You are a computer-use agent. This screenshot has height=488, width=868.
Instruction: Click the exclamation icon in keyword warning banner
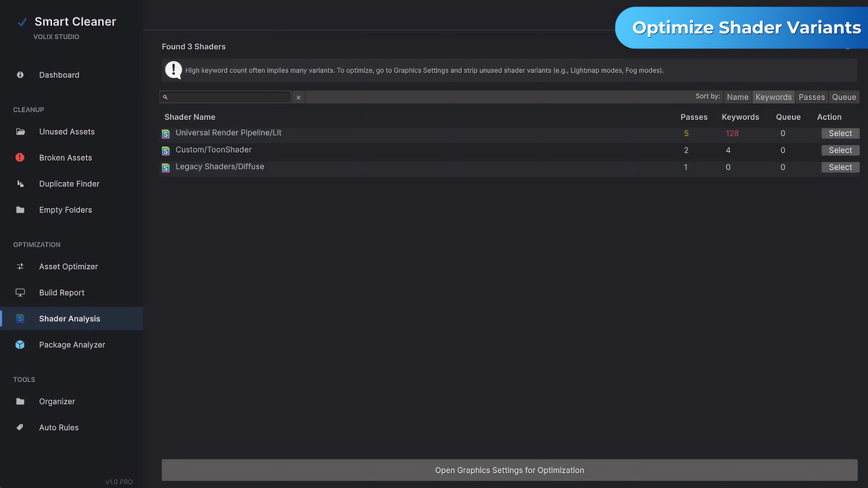[174, 70]
